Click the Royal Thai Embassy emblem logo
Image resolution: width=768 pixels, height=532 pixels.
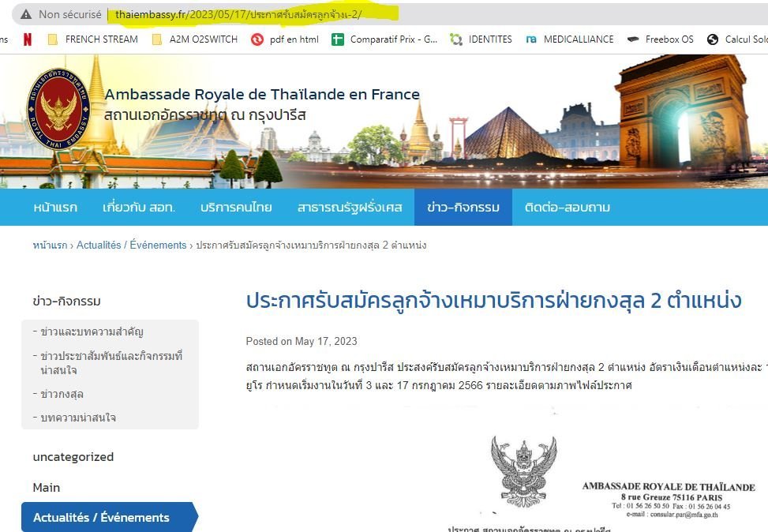57,111
